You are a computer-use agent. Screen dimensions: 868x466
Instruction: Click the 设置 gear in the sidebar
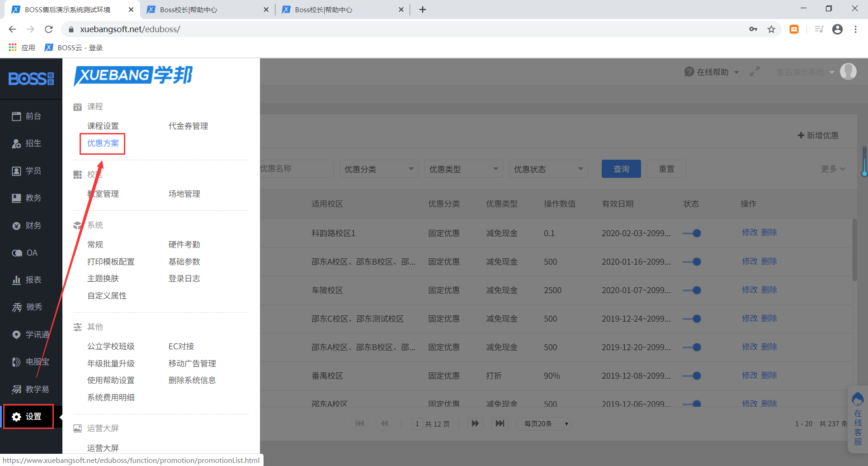tap(17, 417)
